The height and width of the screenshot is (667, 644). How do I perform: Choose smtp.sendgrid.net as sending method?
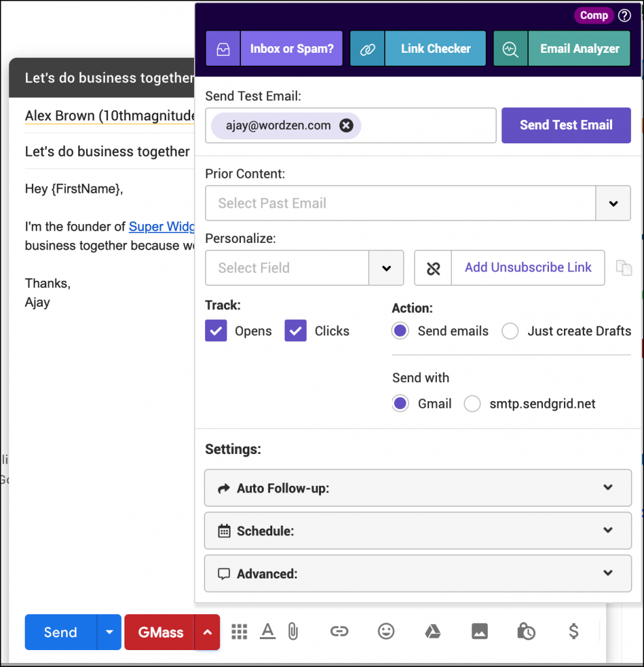tap(472, 404)
